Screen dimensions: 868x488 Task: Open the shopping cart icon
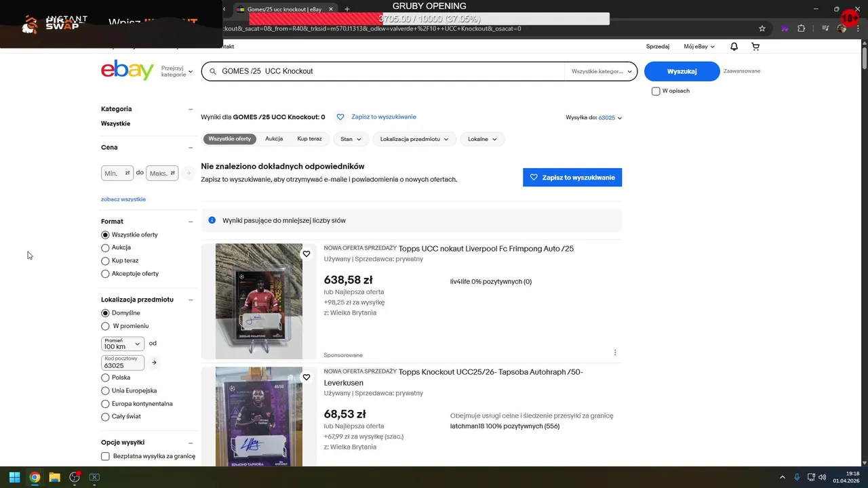755,47
